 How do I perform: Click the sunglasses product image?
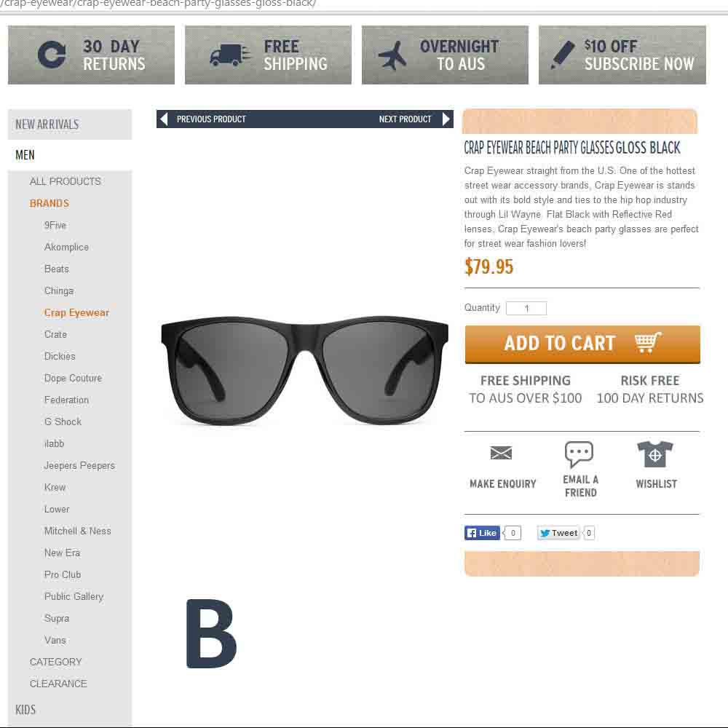(304, 370)
